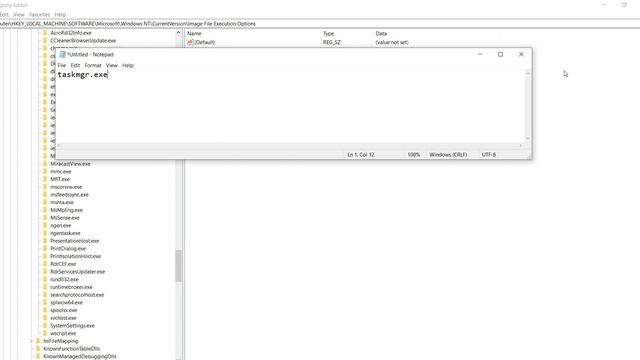The width and height of the screenshot is (640, 360).
Task: Click the Notepad app icon in the title bar
Action: (62, 54)
